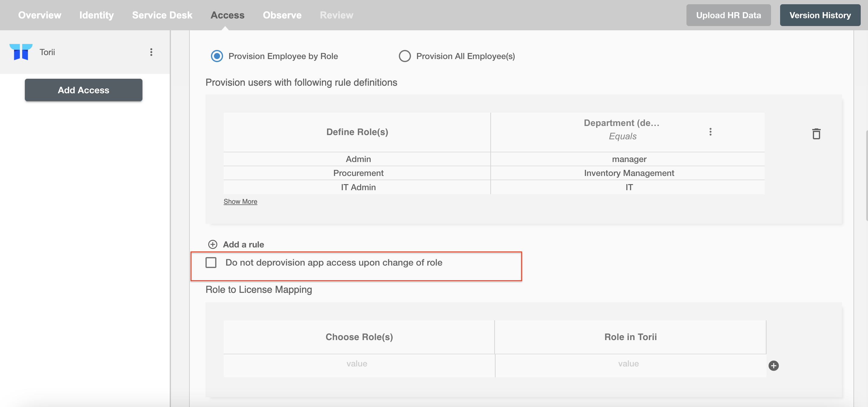This screenshot has width=868, height=407.
Task: Click the Choose Role(s) column header
Action: point(359,337)
